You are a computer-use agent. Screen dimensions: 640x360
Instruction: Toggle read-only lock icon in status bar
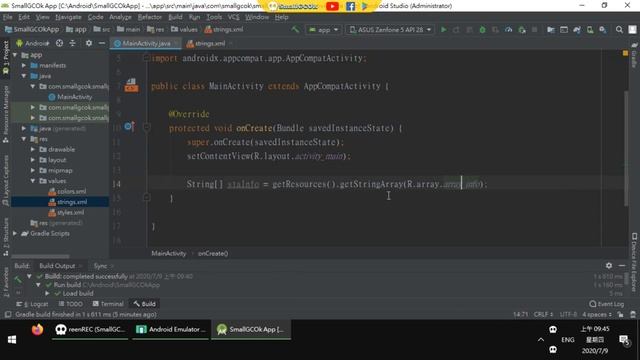tap(620, 314)
